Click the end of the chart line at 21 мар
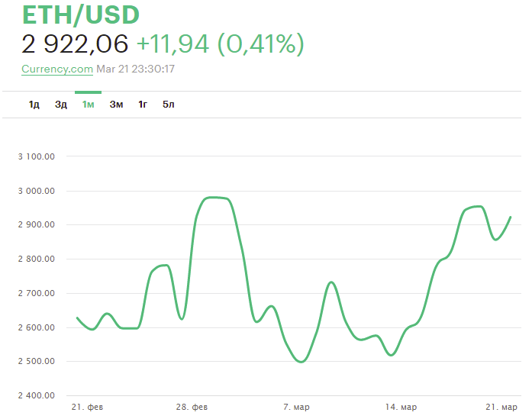The image size is (532, 419). click(x=510, y=218)
